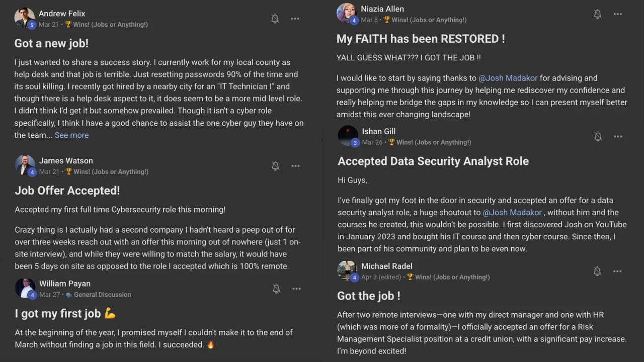Toggle notification bell on Andrew Felix's post
Viewport: 644px width, 362px height.
275,19
